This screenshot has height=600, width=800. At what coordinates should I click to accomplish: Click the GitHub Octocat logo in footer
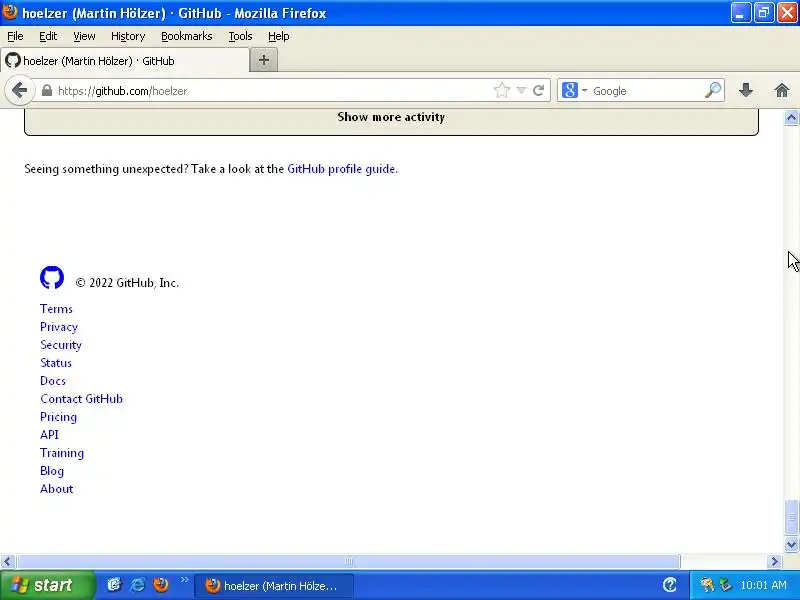(52, 278)
